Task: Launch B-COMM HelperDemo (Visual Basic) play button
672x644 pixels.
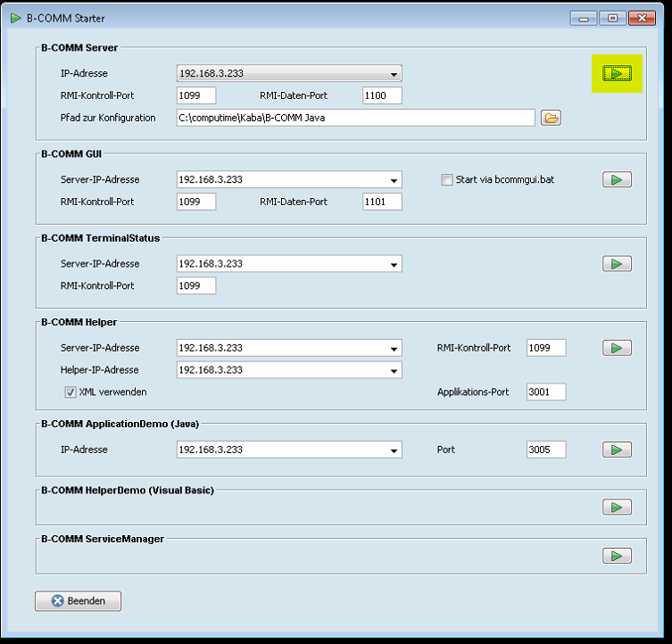Action: coord(617,507)
